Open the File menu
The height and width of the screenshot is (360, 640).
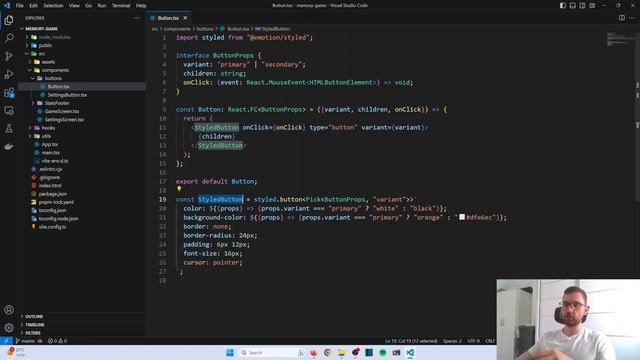pos(20,5)
